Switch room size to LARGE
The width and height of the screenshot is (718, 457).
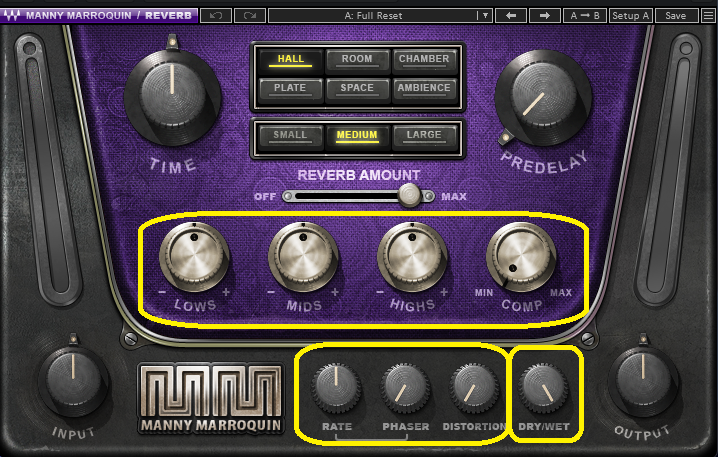[424, 136]
